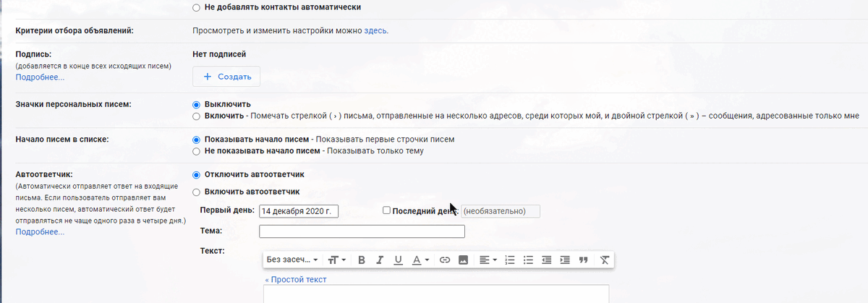Open 'Подробнее...' link under Автоответчик
Screen dimensions: 868x303
click(40, 232)
